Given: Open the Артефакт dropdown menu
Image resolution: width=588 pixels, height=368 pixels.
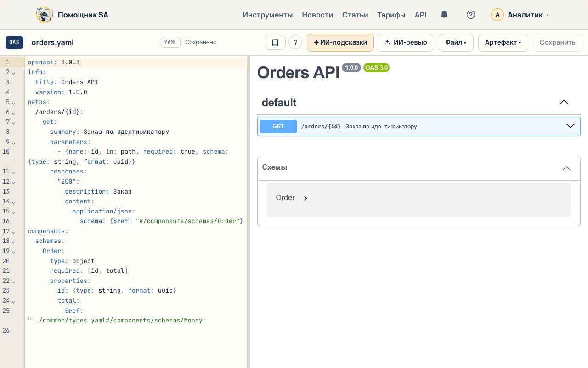Looking at the screenshot, I should pos(503,42).
